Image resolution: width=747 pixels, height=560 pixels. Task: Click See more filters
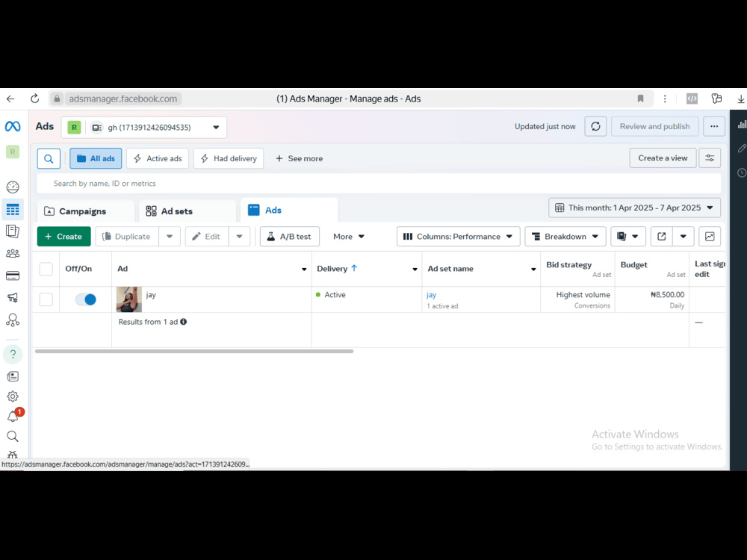pyautogui.click(x=300, y=158)
